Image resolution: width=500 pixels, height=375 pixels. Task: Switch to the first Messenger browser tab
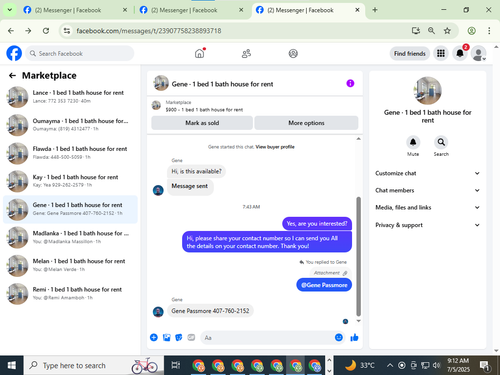pyautogui.click(x=74, y=10)
